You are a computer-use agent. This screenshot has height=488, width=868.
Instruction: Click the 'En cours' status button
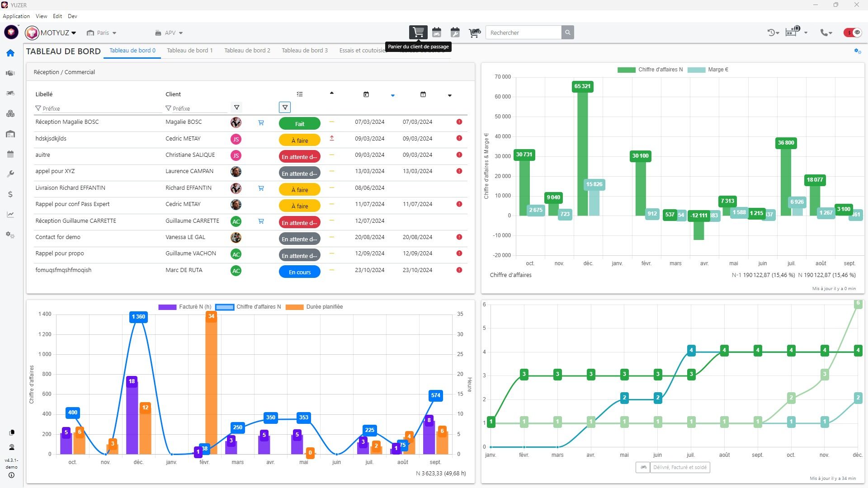tap(299, 272)
